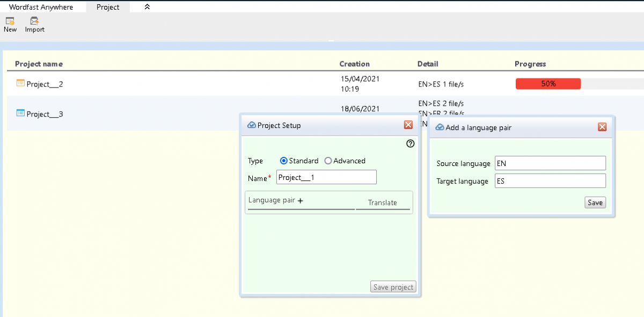Select the Advanced type radio button
644x317 pixels.
[328, 161]
